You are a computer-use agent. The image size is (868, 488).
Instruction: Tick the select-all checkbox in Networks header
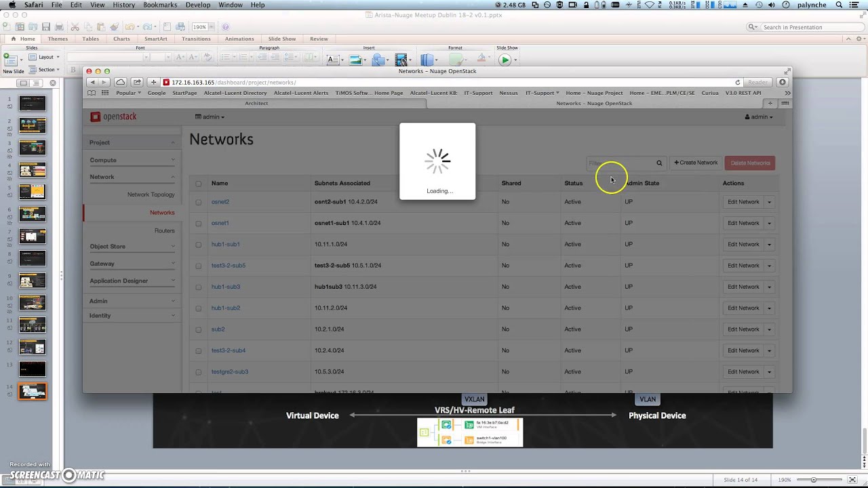199,183
